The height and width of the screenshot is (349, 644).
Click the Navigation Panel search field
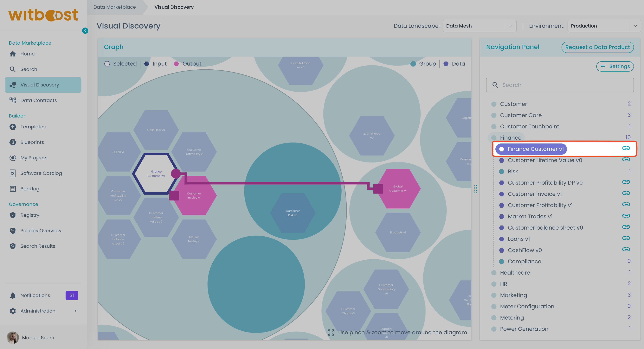560,85
